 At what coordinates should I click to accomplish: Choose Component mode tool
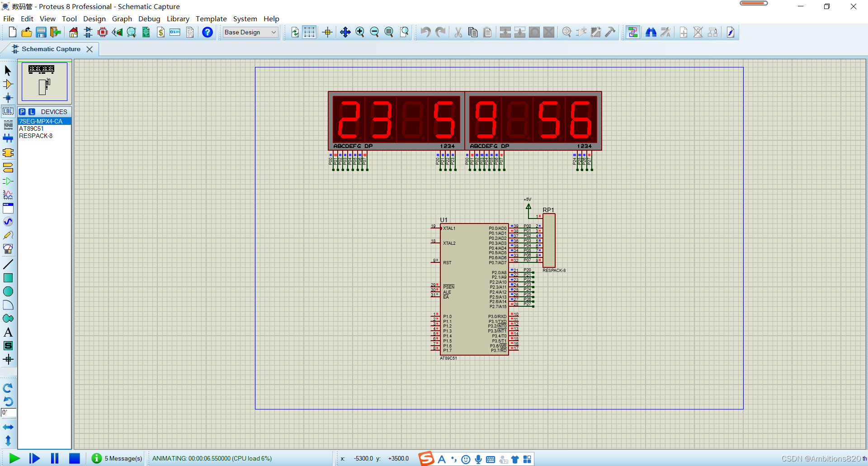8,84
